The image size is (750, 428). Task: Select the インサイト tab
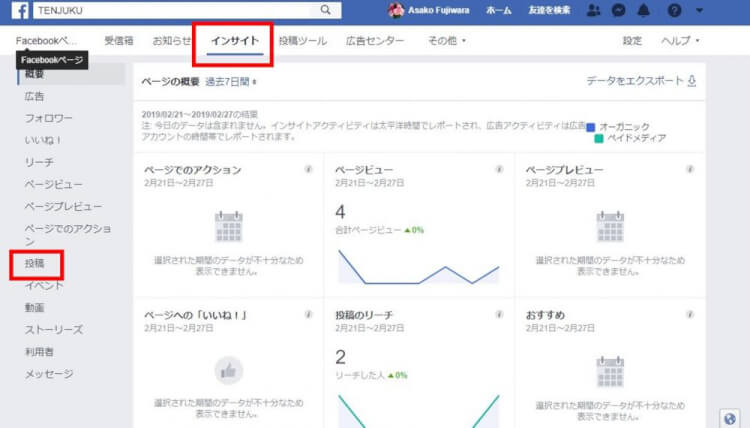point(235,41)
